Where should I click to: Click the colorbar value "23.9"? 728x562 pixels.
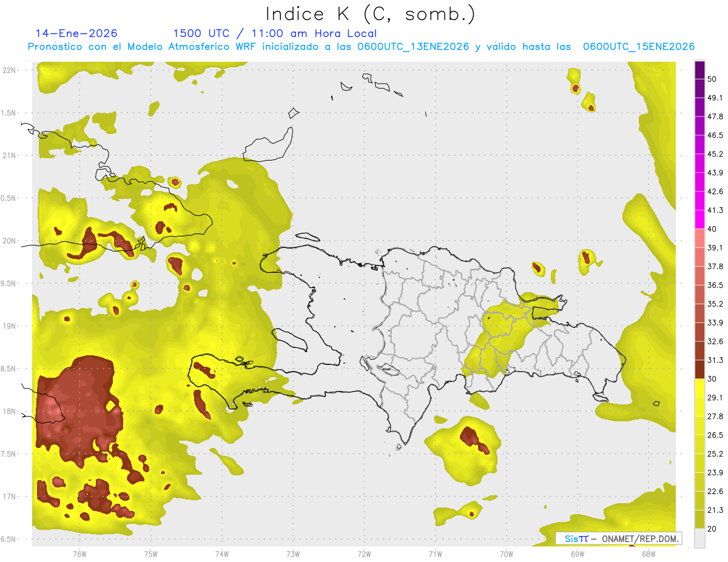[x=715, y=473]
